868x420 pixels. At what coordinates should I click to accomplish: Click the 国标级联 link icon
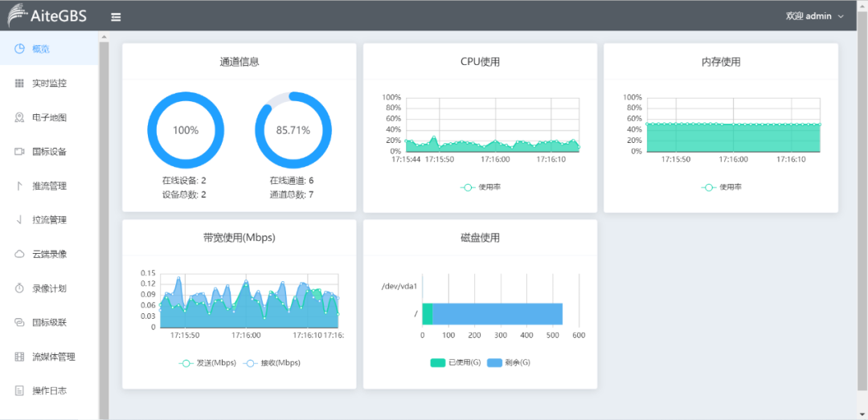click(x=19, y=322)
